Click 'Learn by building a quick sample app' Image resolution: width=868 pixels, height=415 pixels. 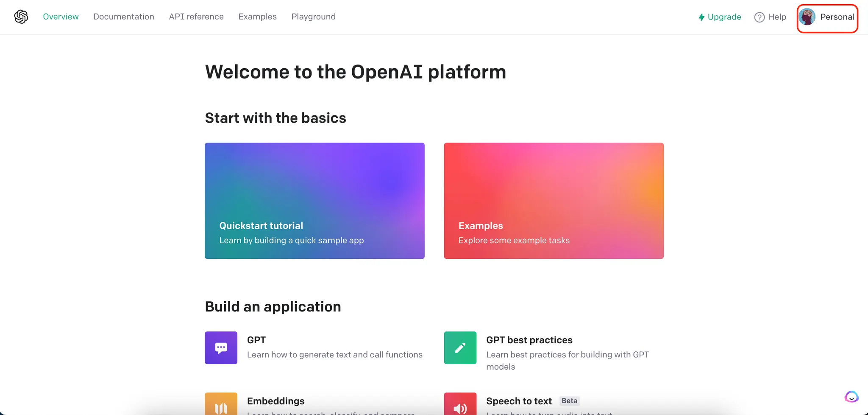[292, 240]
